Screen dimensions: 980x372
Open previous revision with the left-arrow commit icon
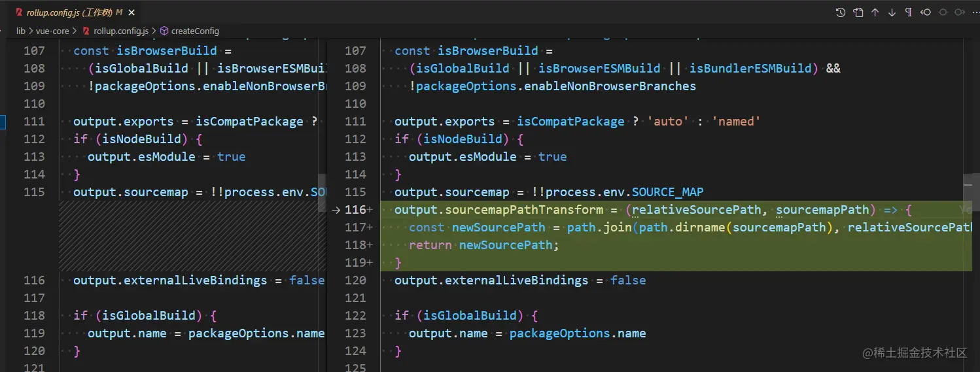pyautogui.click(x=926, y=12)
